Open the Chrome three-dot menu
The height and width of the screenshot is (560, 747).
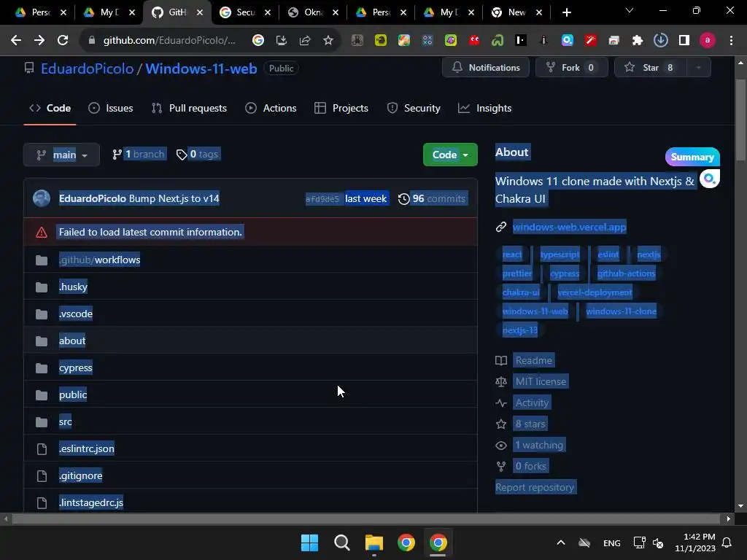(x=731, y=41)
